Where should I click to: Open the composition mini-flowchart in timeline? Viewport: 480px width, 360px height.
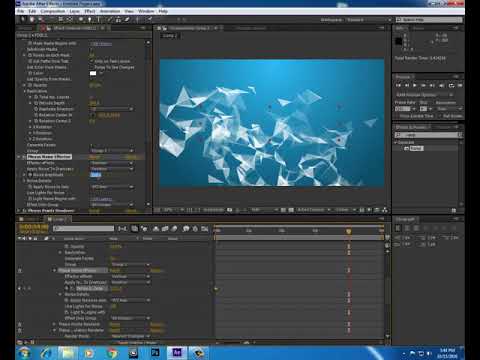point(122,229)
